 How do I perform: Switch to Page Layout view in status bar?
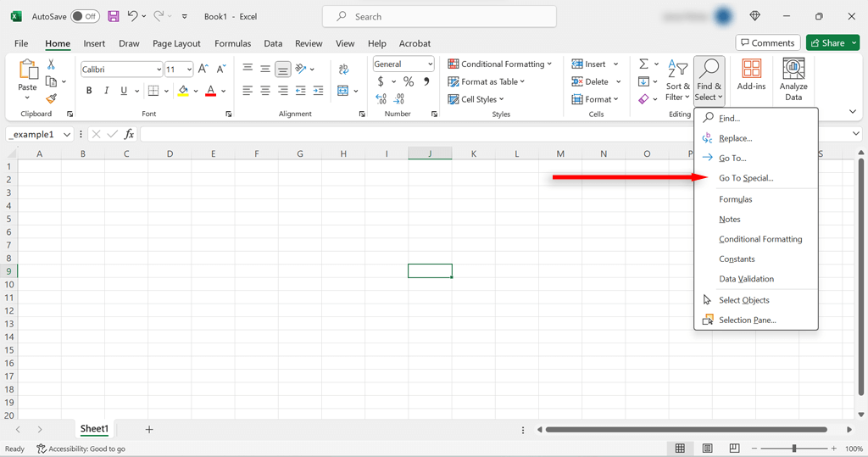[x=707, y=449]
